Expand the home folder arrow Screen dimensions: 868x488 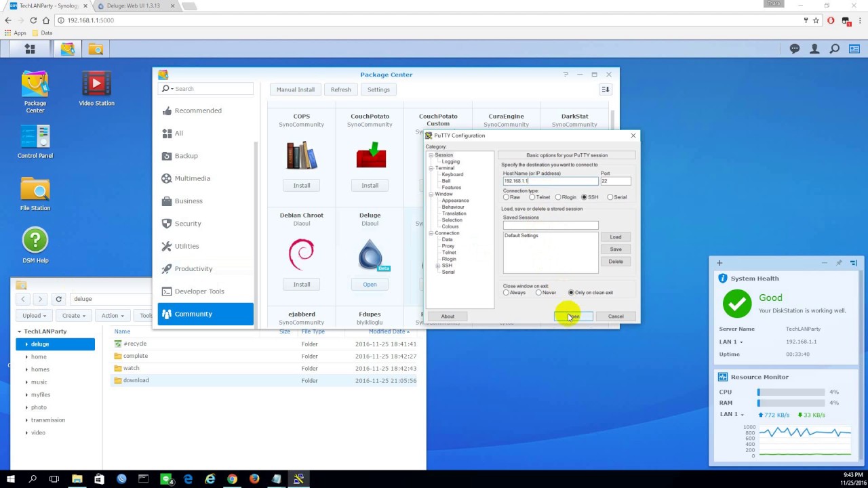click(26, 357)
